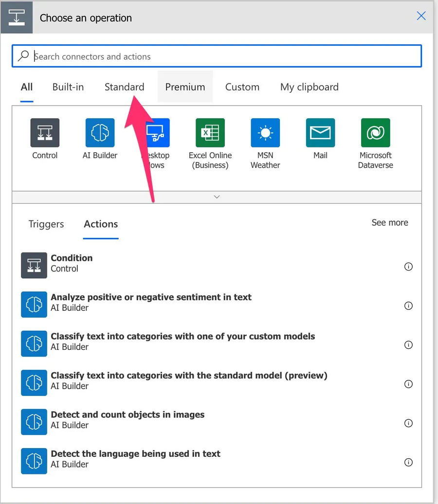438x504 pixels.
Task: Switch to the Standard tab
Action: [124, 87]
